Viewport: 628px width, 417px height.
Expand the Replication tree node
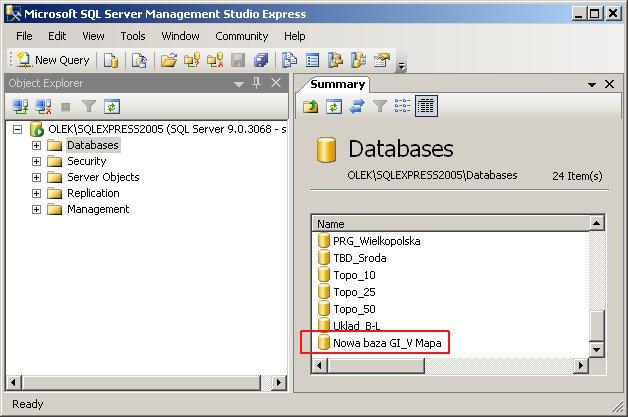click(x=36, y=193)
